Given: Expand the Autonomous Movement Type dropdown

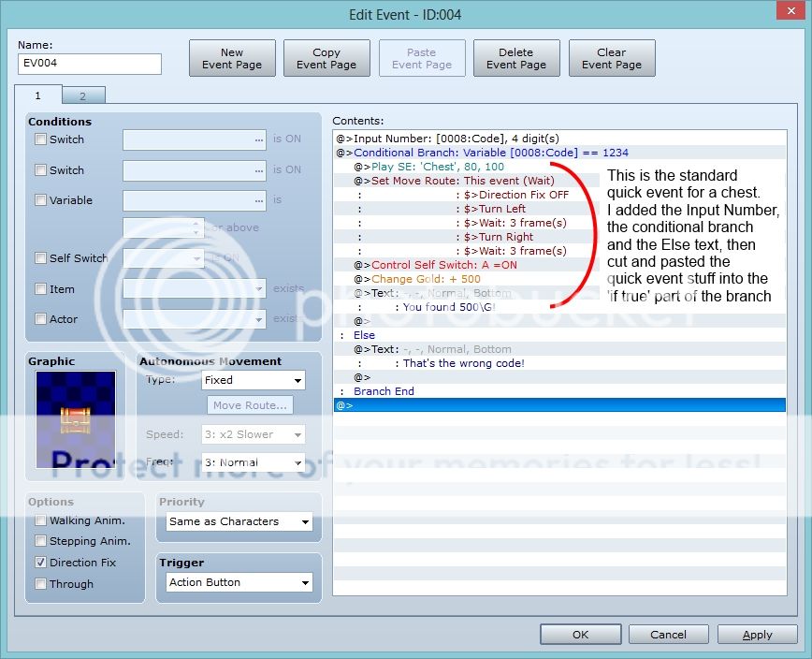Looking at the screenshot, I should click(254, 380).
